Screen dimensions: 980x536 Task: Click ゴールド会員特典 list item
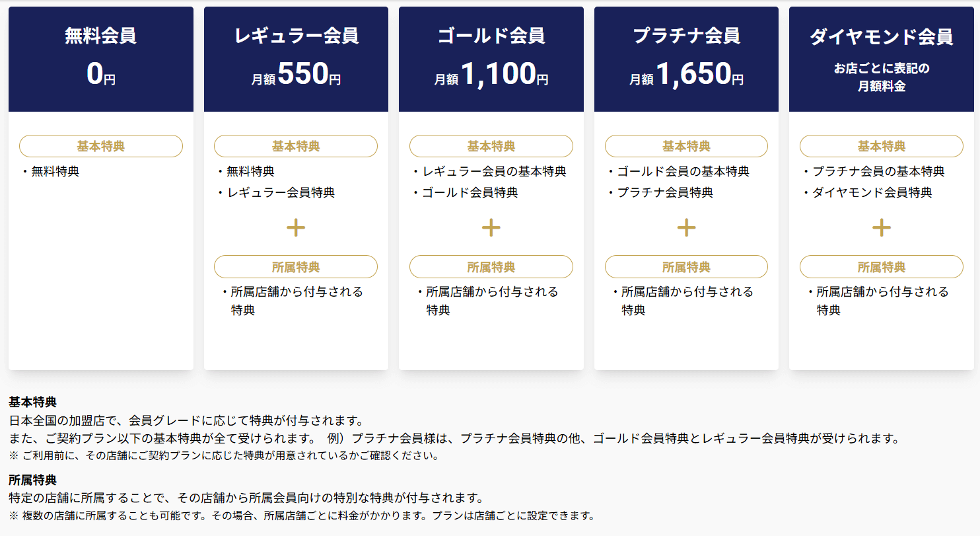click(470, 193)
